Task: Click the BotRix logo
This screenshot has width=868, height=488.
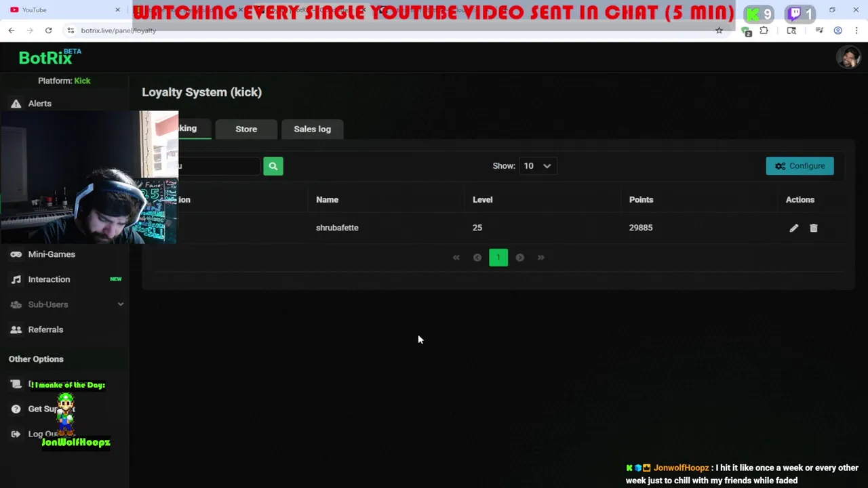Action: pos(50,57)
